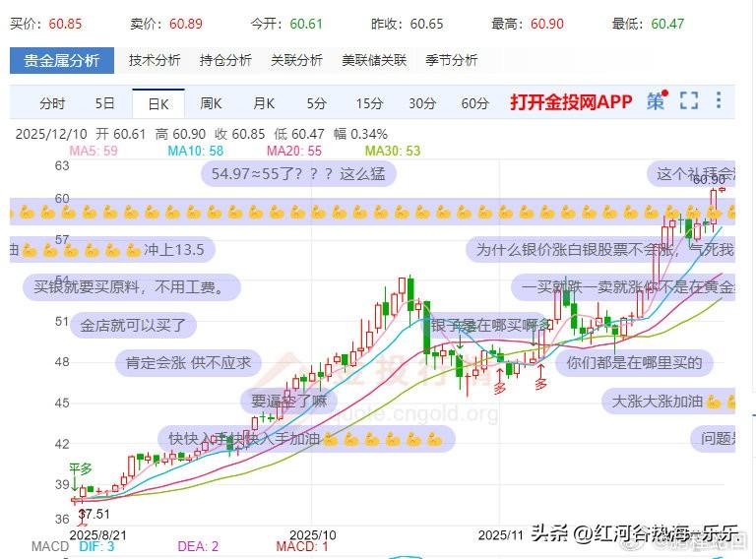Screen dimensions: 756x559
Task: Click the 打开金投网APP link
Action: (571, 102)
